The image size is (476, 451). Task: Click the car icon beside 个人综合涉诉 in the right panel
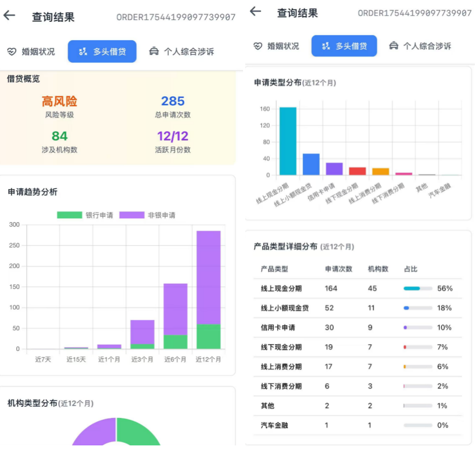pos(394,46)
